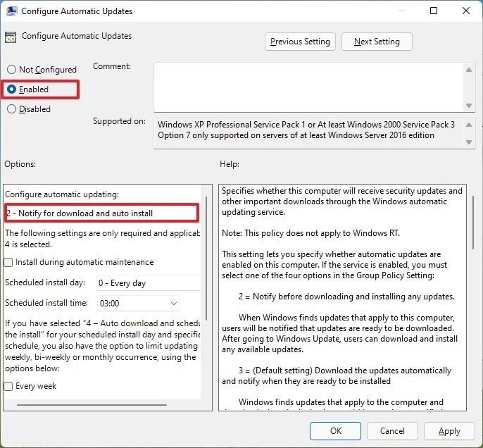Click Supported on scroll down arrow
Image resolution: width=483 pixels, height=448 pixels.
[469, 142]
